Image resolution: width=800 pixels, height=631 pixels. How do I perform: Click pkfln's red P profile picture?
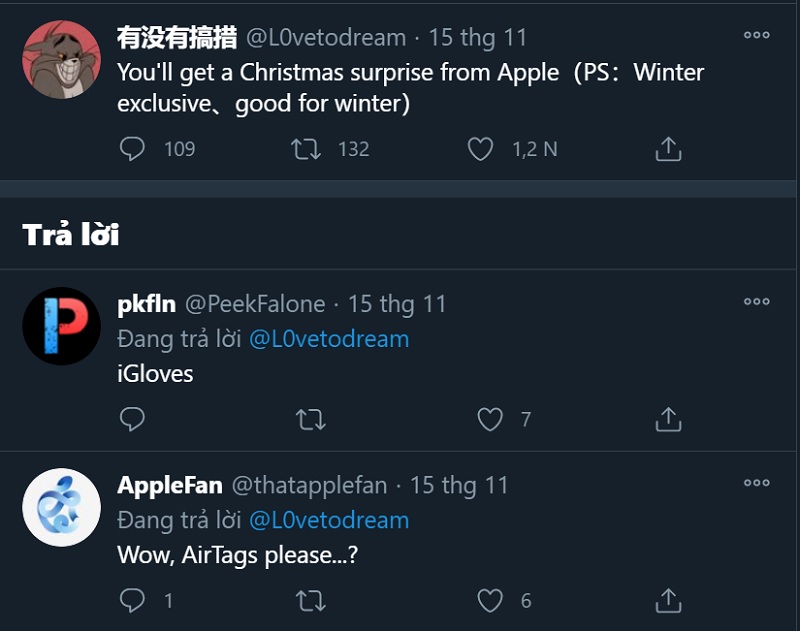point(61,327)
